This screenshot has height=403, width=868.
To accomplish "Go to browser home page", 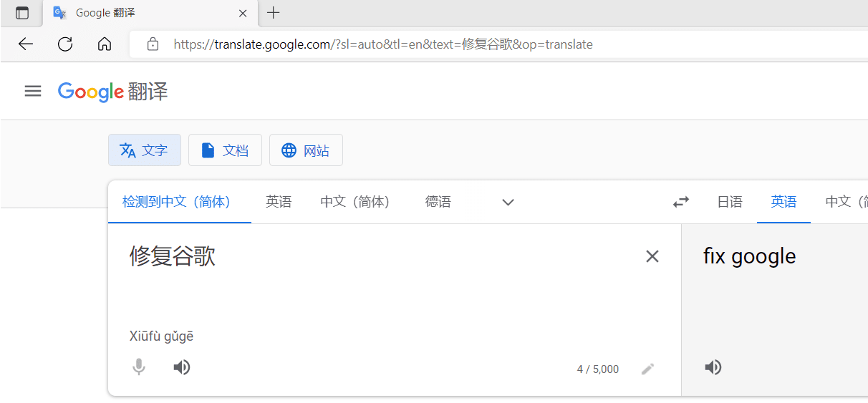I will pos(105,44).
